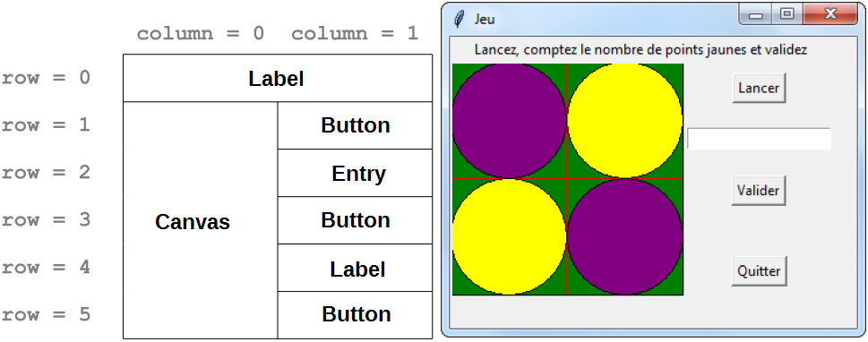
Task: Minimize the Jeu window
Action: click(x=756, y=15)
